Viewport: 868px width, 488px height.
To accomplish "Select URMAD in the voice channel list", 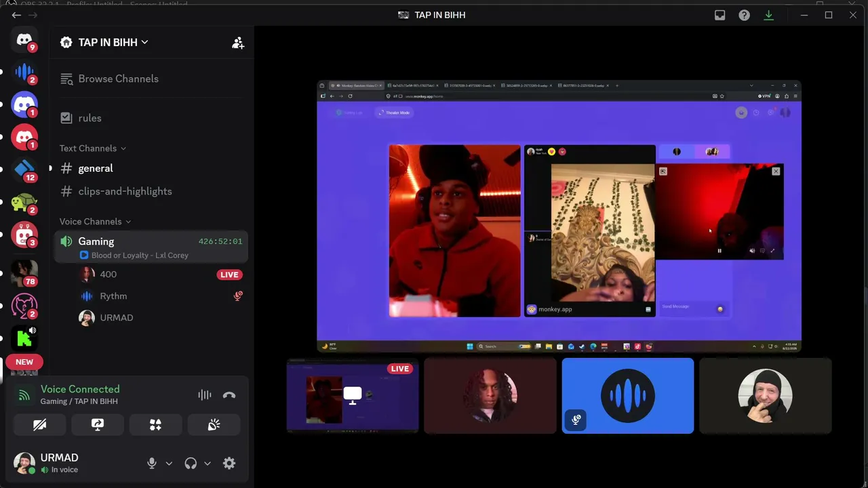I will point(160,318).
